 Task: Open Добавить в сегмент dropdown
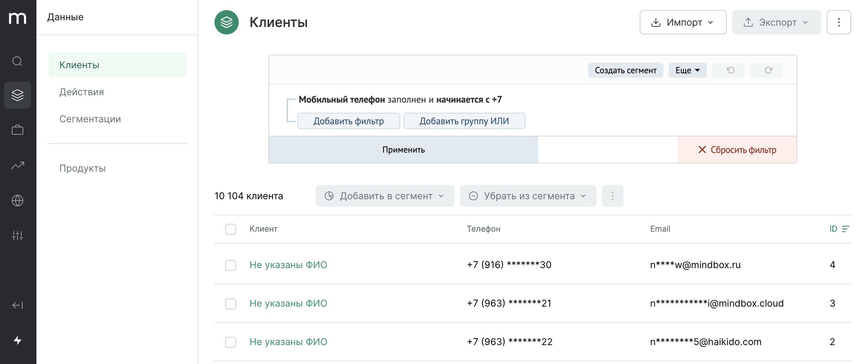(385, 196)
